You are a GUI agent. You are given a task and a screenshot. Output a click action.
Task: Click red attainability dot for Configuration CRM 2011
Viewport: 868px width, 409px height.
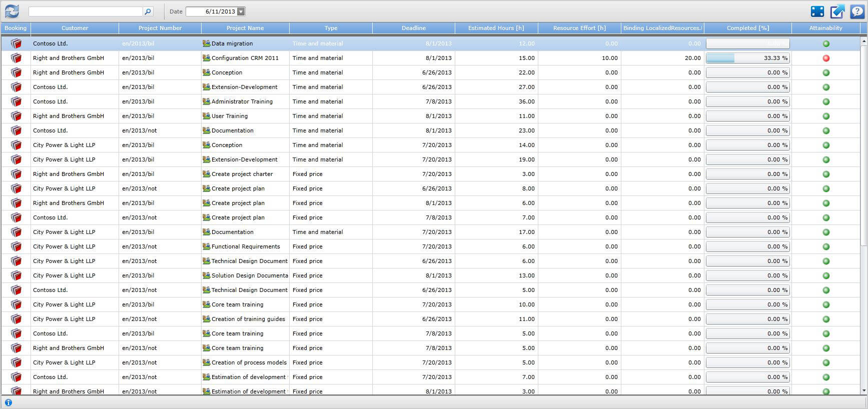tap(826, 58)
